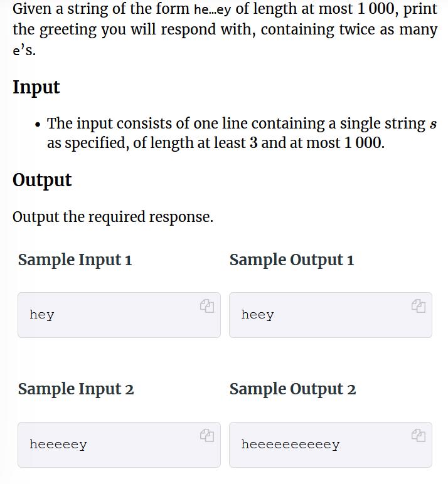The image size is (448, 484).
Task: Click the "heeeeeeeeeey" sample output text
Action: 291,445
